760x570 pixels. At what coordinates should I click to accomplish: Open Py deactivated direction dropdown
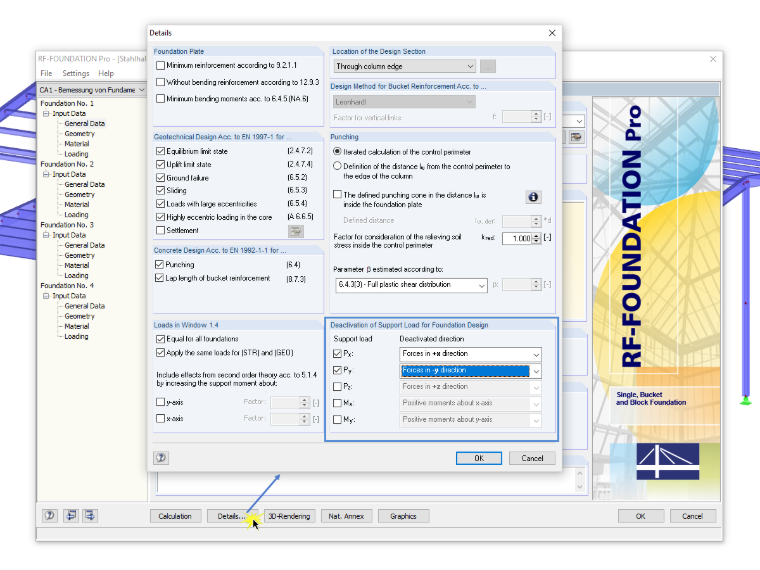[470, 371]
